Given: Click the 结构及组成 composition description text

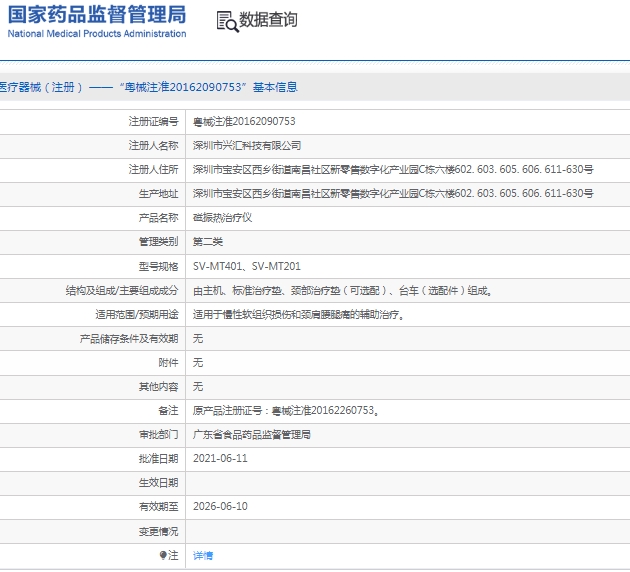Looking at the screenshot, I should point(342,290).
